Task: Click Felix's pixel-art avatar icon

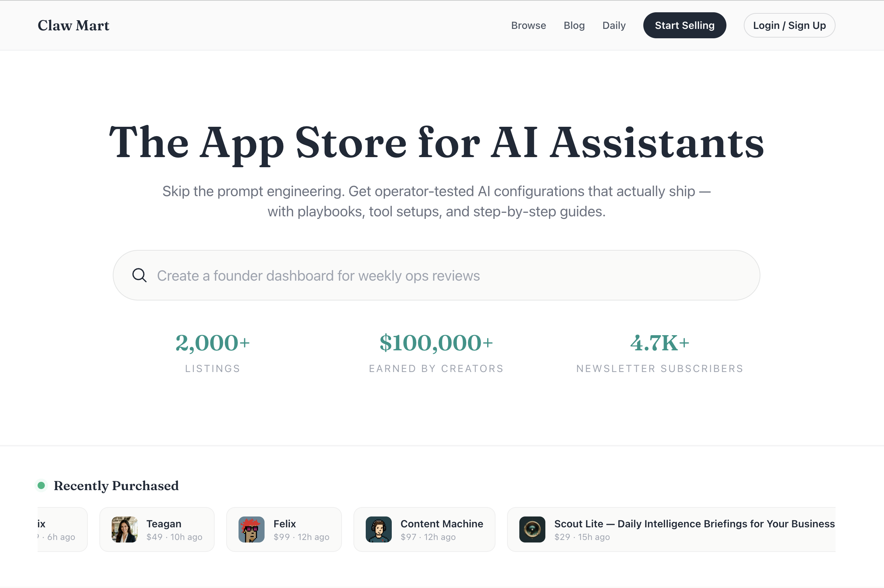Action: [252, 529]
